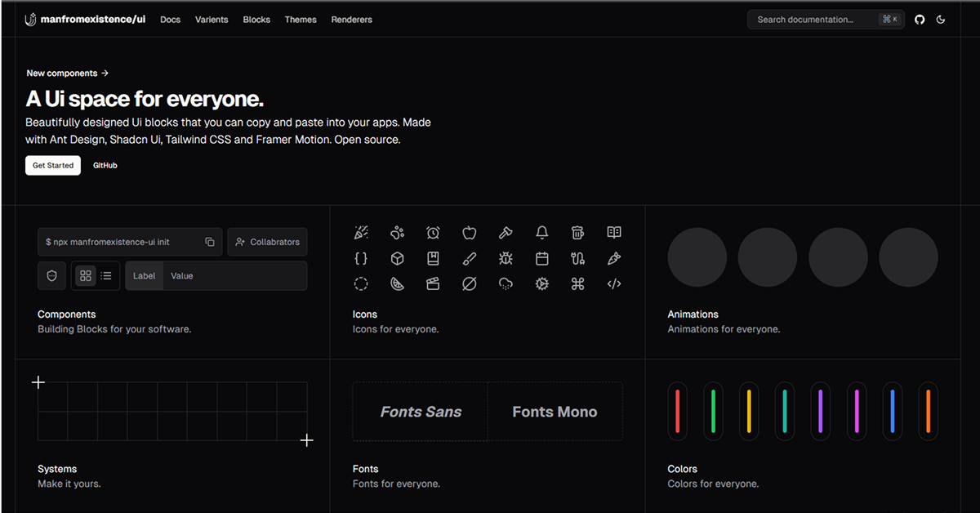Image resolution: width=980 pixels, height=513 pixels.
Task: Open the Blocks menu item
Action: [x=256, y=20]
